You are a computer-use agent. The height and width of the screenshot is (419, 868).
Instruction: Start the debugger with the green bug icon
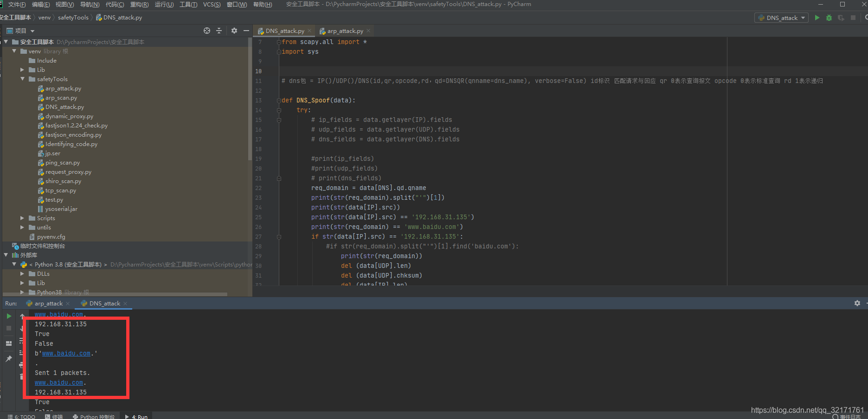(829, 18)
